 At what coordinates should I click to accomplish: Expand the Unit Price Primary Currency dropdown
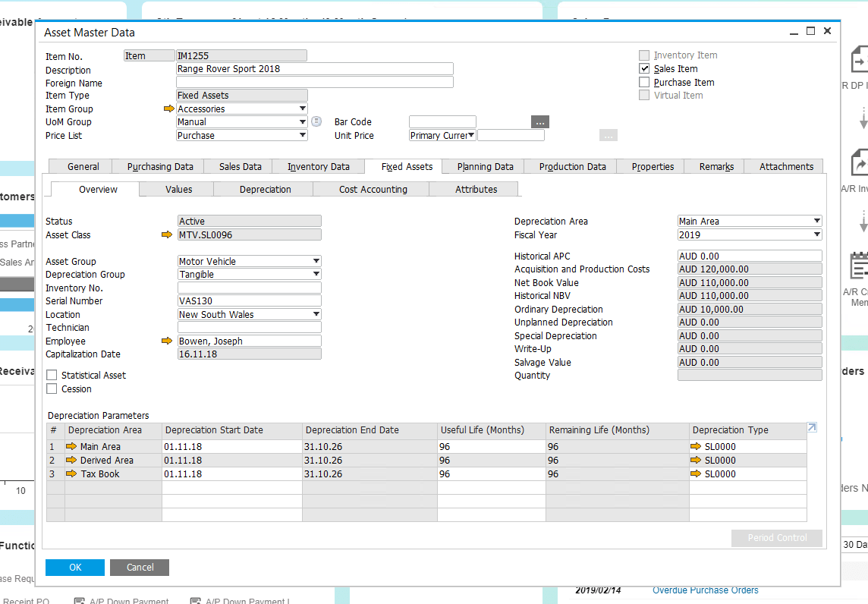coord(471,135)
